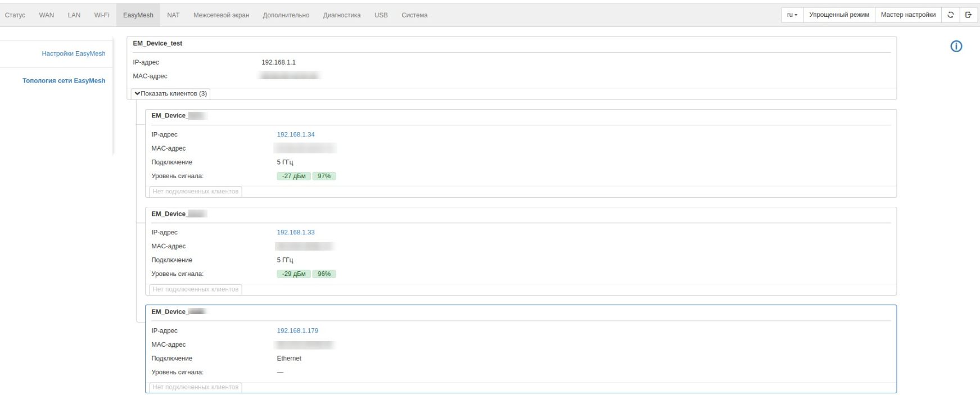Viewport: 980px width, 395px height.
Task: Select the EasyMesh tab
Action: coord(138,15)
